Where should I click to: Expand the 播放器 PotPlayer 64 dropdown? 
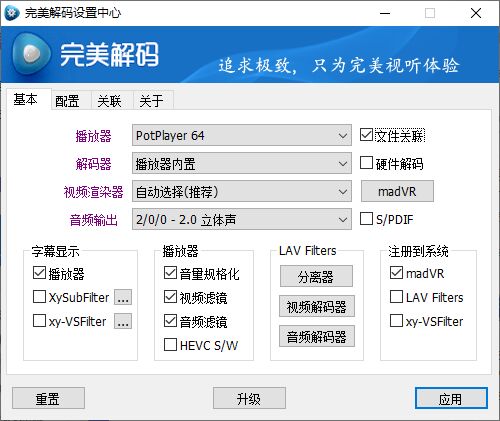(242, 135)
